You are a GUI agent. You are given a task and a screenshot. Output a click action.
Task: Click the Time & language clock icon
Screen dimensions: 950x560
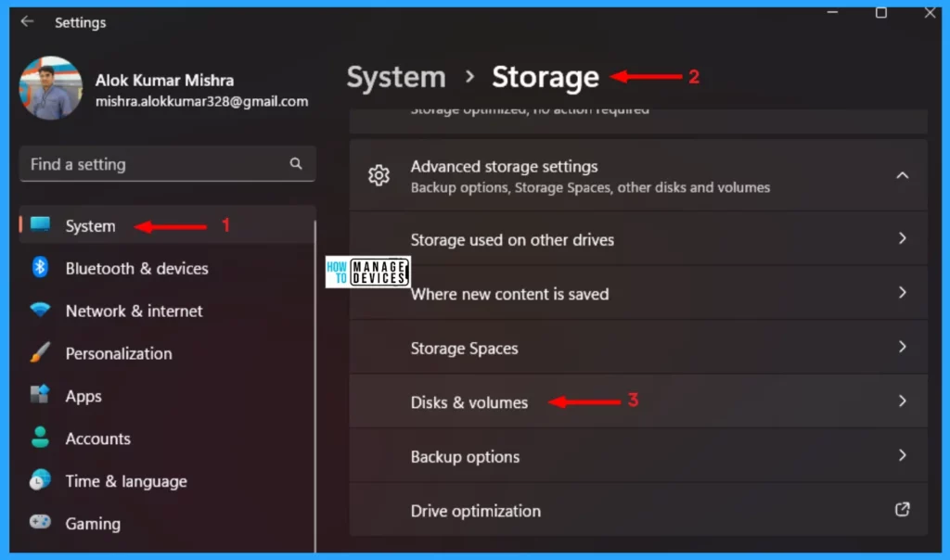click(x=40, y=479)
